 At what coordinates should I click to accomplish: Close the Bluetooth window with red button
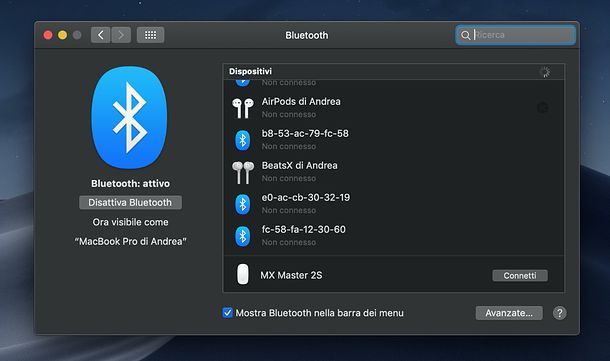coord(48,35)
